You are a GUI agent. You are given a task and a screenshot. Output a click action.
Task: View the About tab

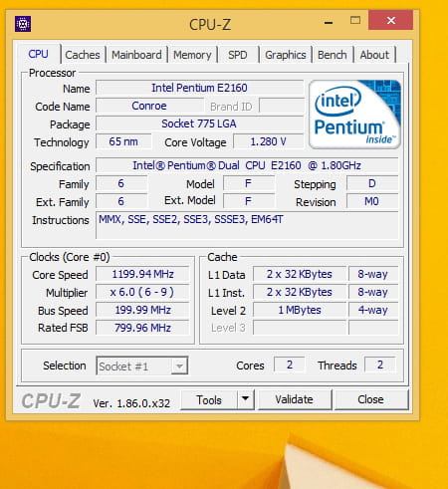[x=374, y=55]
